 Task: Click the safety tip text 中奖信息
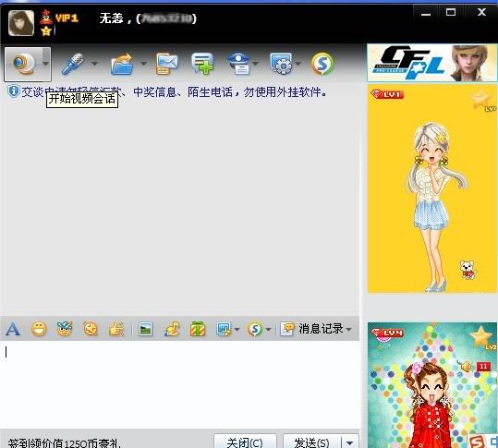pyautogui.click(x=154, y=92)
